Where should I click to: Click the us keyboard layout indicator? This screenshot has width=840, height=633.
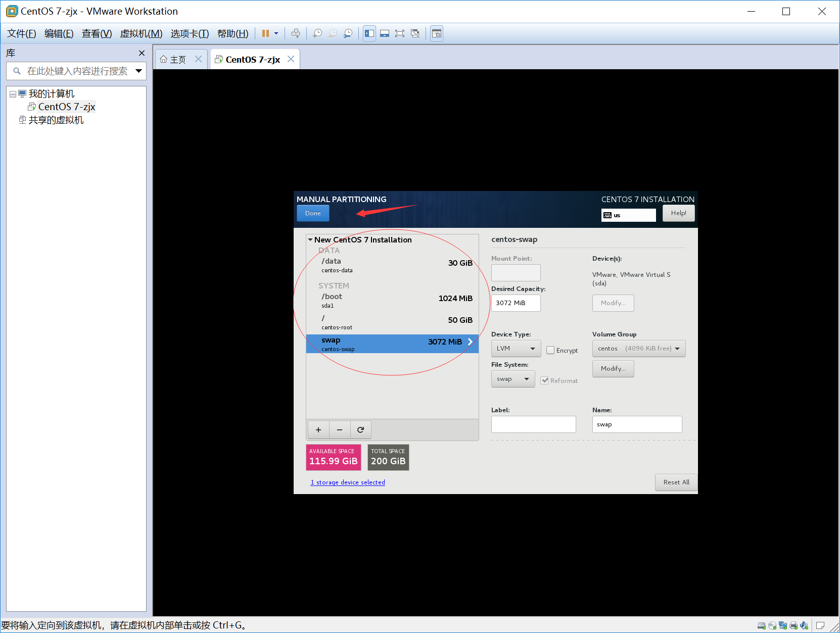(x=629, y=215)
